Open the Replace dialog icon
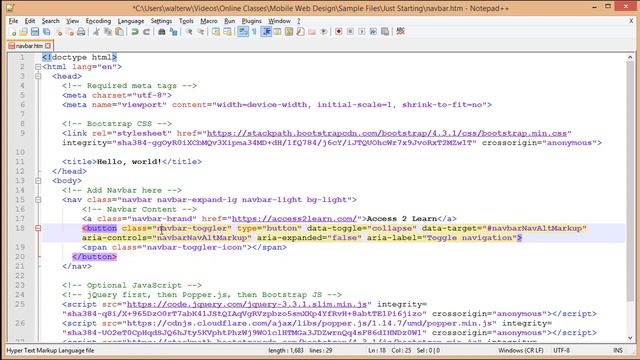 173,32
